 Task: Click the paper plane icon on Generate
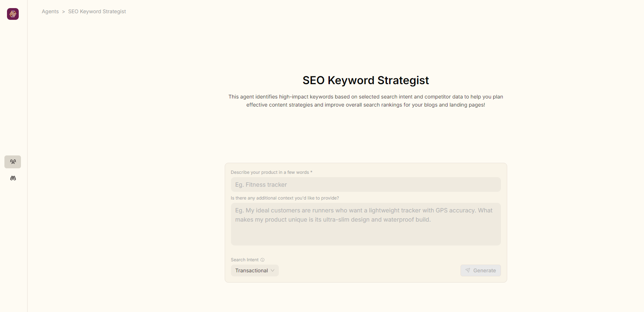coord(468,270)
